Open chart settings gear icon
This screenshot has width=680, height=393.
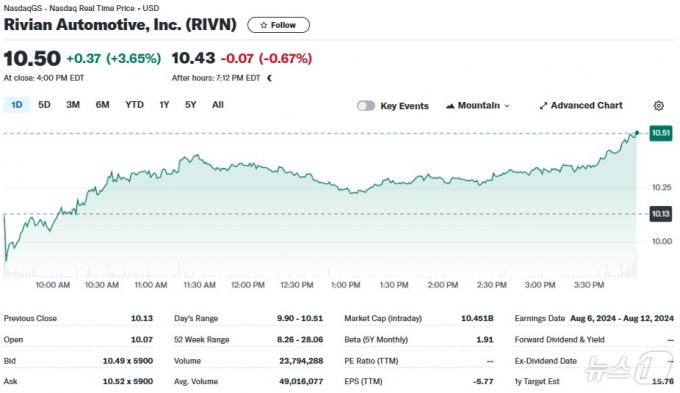[x=658, y=106]
